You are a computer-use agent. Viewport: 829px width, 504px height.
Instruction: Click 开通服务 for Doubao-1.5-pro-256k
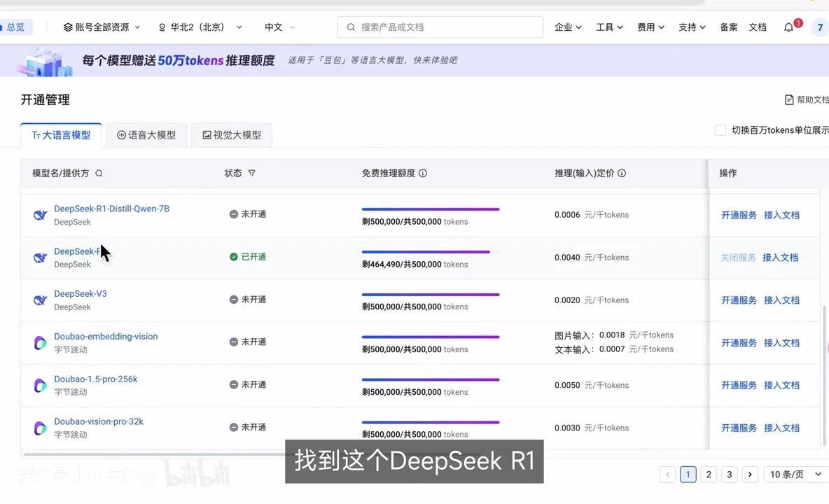coord(739,385)
